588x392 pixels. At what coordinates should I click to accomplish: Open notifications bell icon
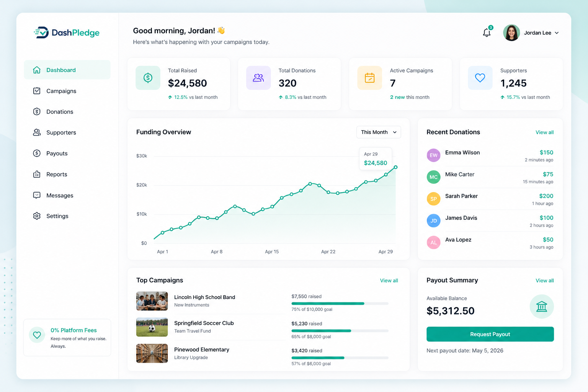487,33
